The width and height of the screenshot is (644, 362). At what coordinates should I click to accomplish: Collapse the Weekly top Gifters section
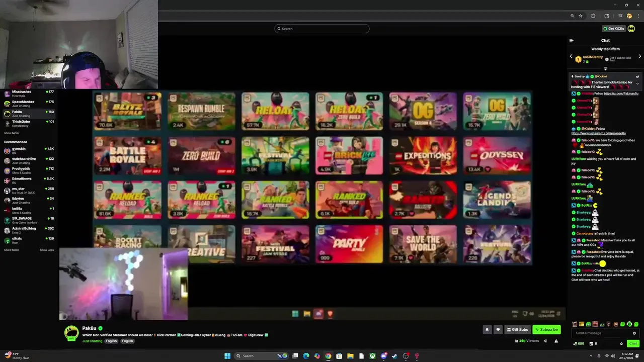click(x=605, y=68)
